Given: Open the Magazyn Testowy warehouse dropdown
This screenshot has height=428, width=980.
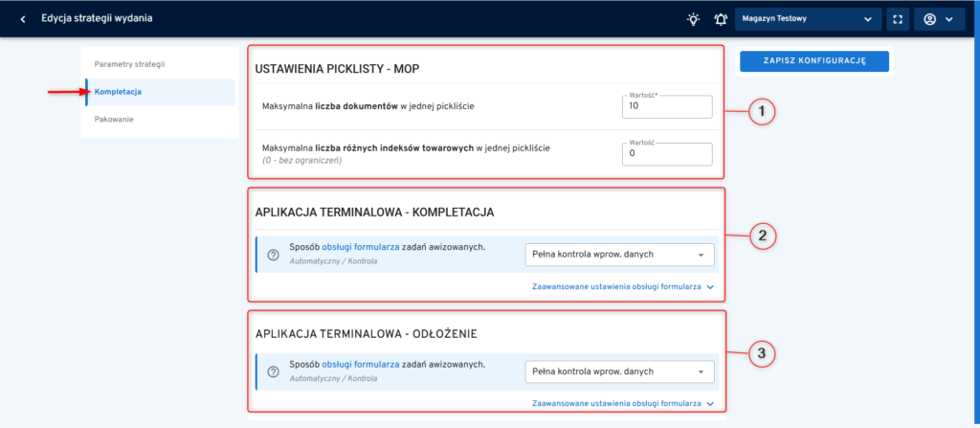Looking at the screenshot, I should point(809,19).
